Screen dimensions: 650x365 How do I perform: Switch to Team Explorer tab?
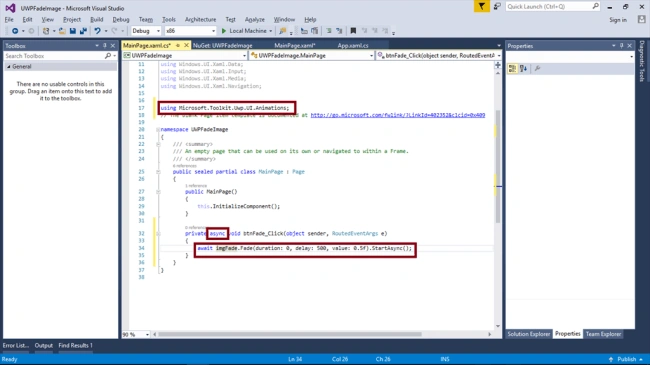point(603,334)
